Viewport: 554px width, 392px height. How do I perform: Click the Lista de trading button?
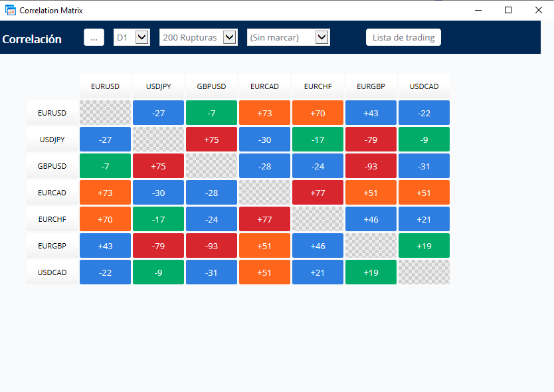coord(403,37)
